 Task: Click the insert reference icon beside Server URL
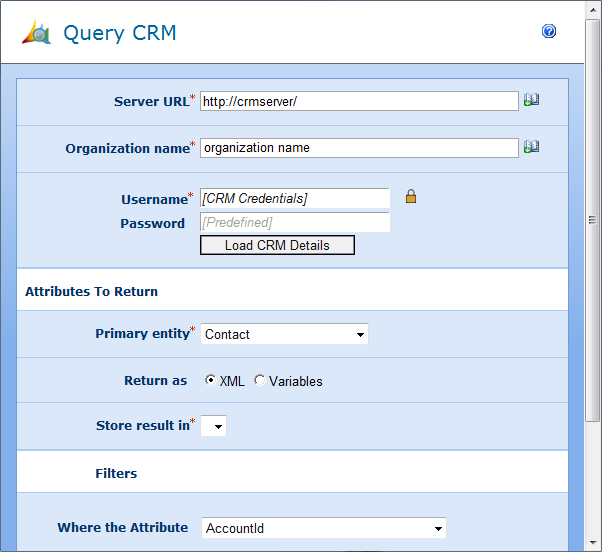(x=531, y=100)
